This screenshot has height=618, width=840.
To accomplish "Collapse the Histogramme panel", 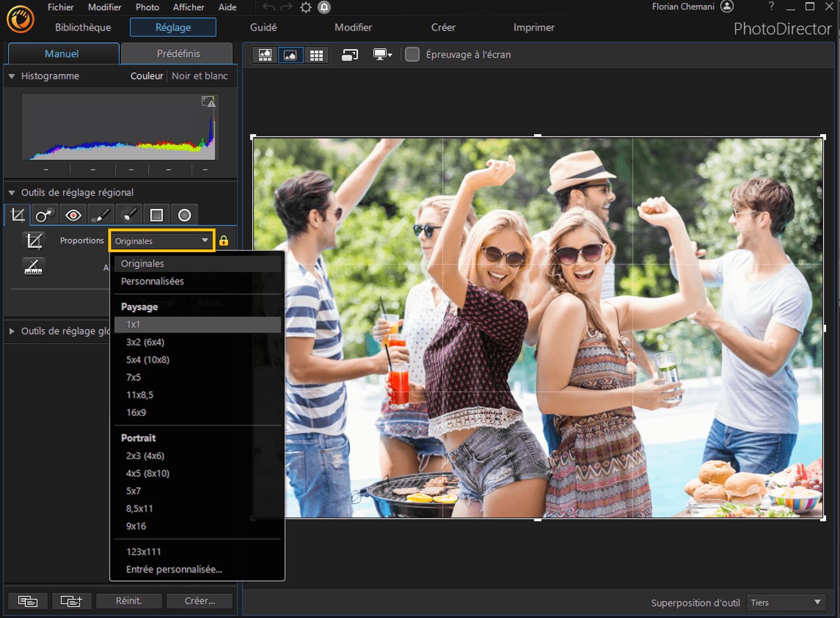I will [11, 76].
